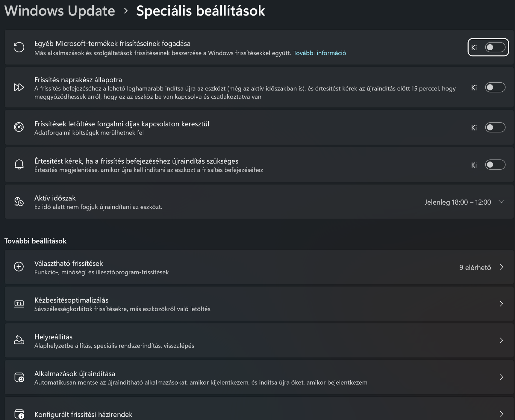Click the Helyreállítás recovery icon
Screen dimensions: 515x420
pos(19,340)
